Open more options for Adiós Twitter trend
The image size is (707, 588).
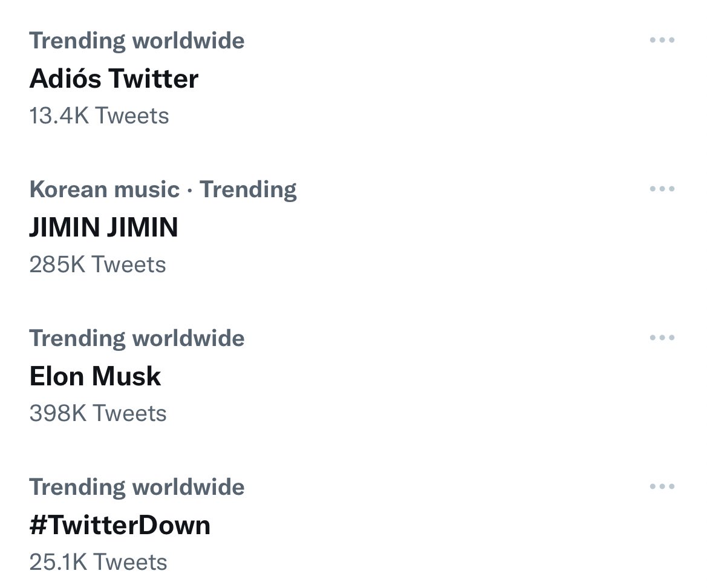point(662,40)
